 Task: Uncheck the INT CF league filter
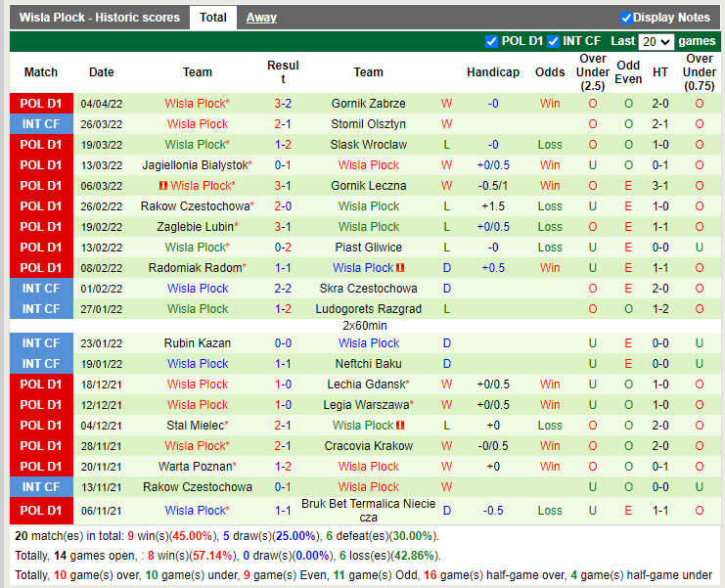point(554,41)
